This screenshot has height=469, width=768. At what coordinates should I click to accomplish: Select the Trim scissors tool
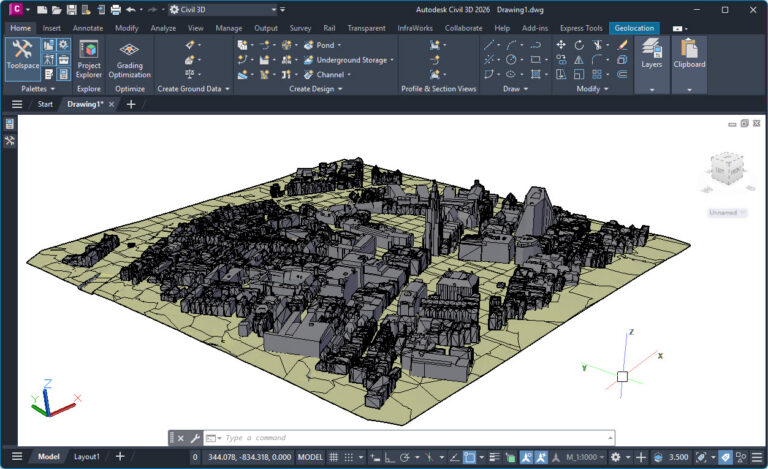pyautogui.click(x=597, y=45)
